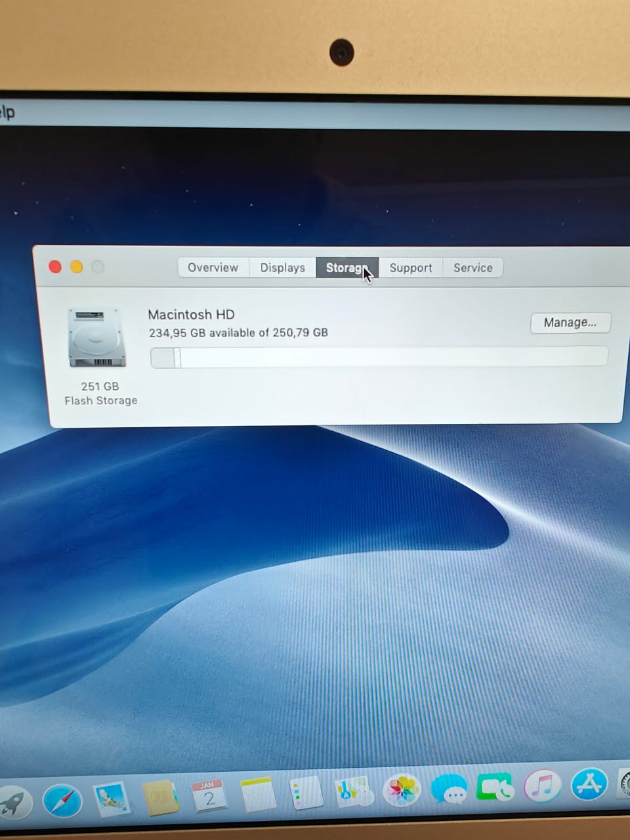Open Reminders from the dock
This screenshot has height=840, width=630.
(x=306, y=793)
